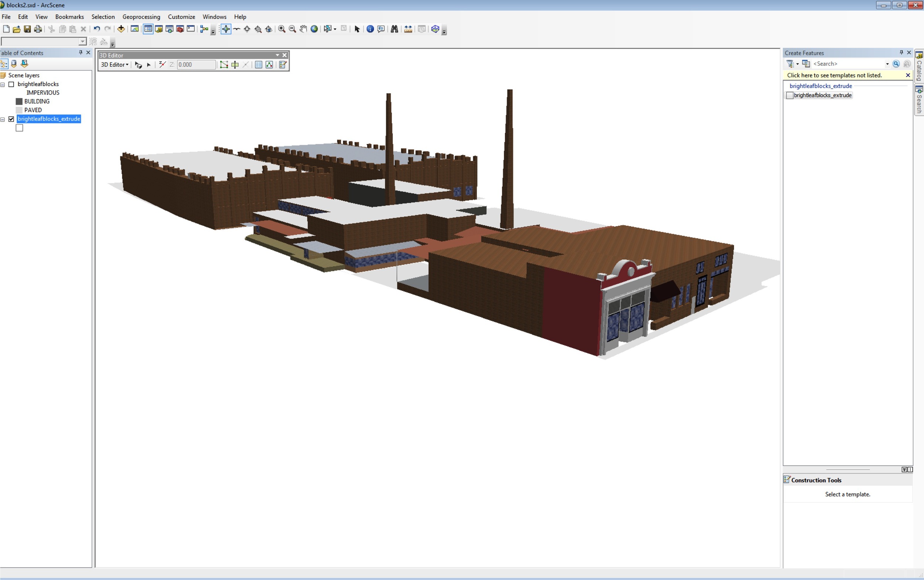924x580 pixels.
Task: Click the Sketch Properties icon in 3D Editor
Action: coord(269,65)
